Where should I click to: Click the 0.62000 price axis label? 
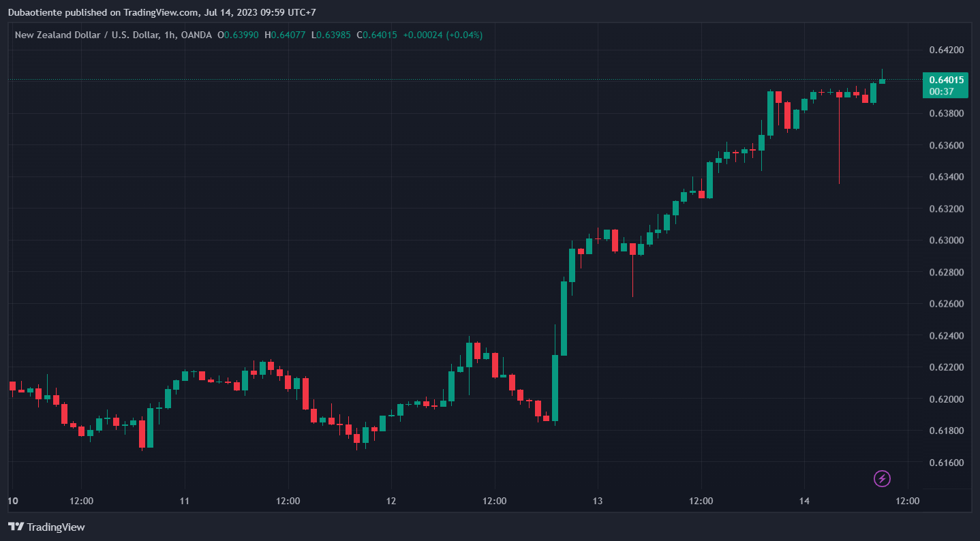pyautogui.click(x=947, y=399)
